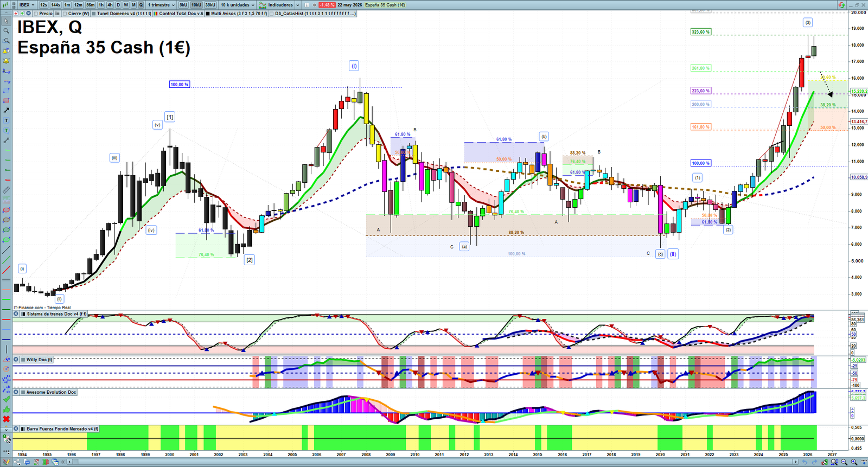Click zoom out magnifier in bottom bar
This screenshot has height=467, width=868.
coord(844,462)
